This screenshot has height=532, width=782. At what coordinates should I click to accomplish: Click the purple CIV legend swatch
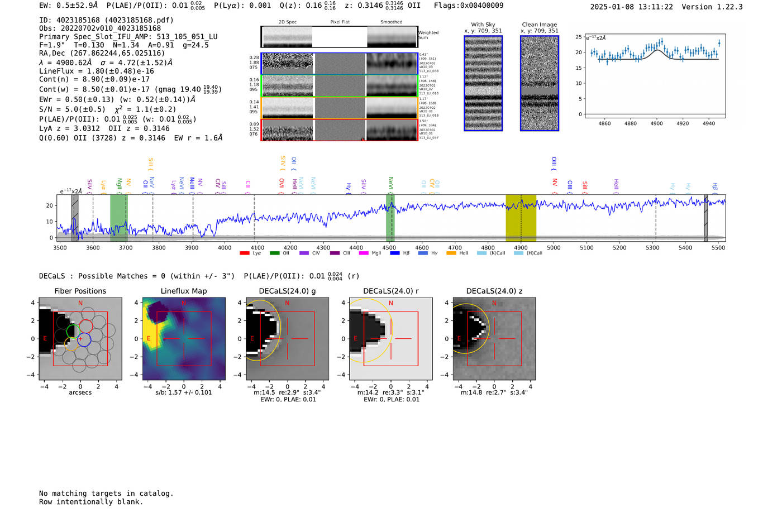[304, 253]
